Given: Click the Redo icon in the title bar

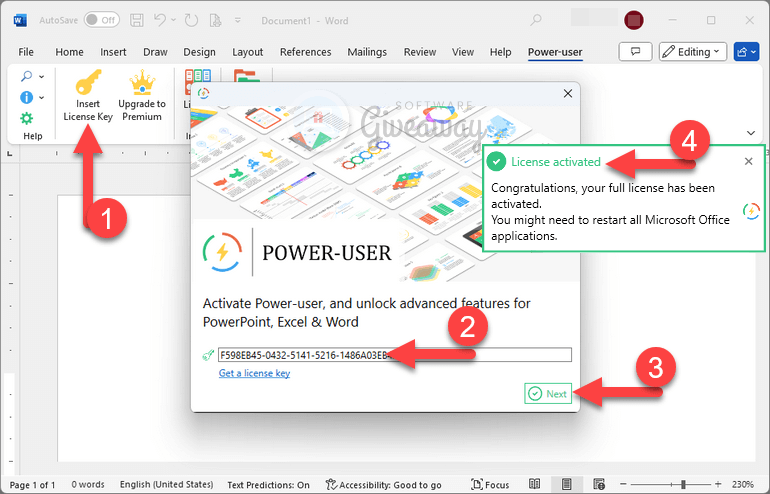Looking at the screenshot, I should (x=191, y=20).
